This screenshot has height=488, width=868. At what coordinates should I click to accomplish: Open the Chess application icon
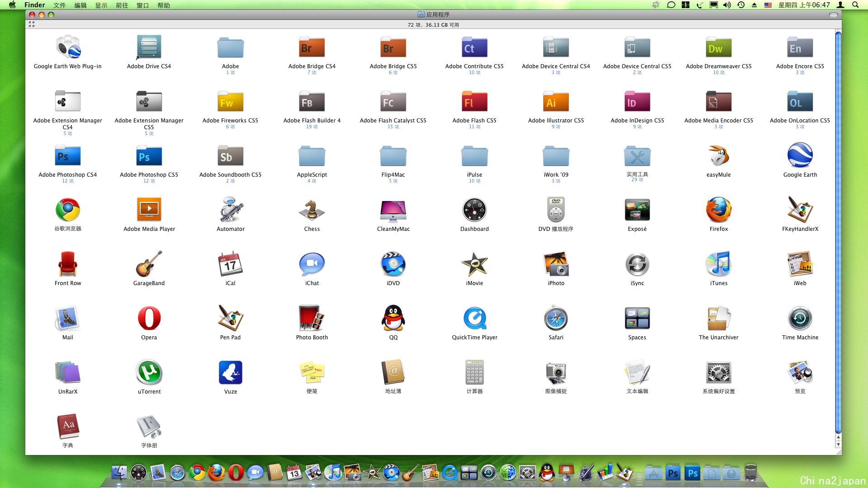[x=312, y=210]
